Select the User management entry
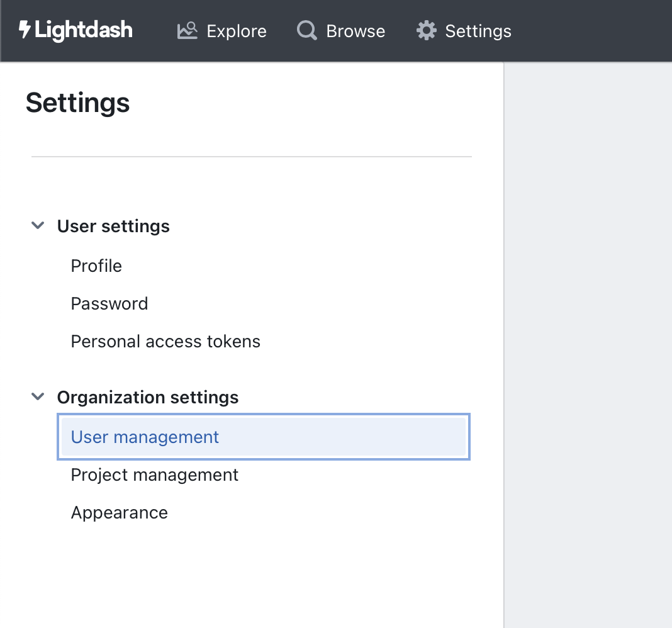The image size is (672, 628). (x=145, y=436)
